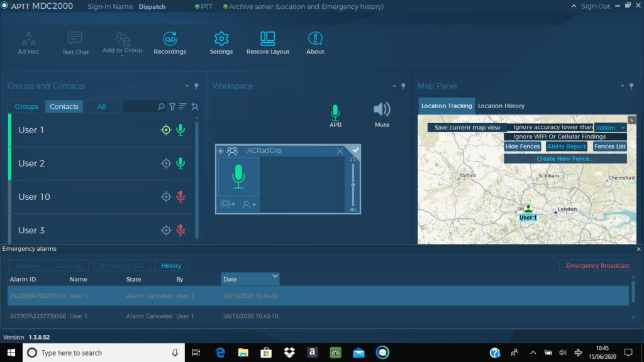Image resolution: width=644 pixels, height=362 pixels.
Task: Open Text Chat
Action: (75, 38)
